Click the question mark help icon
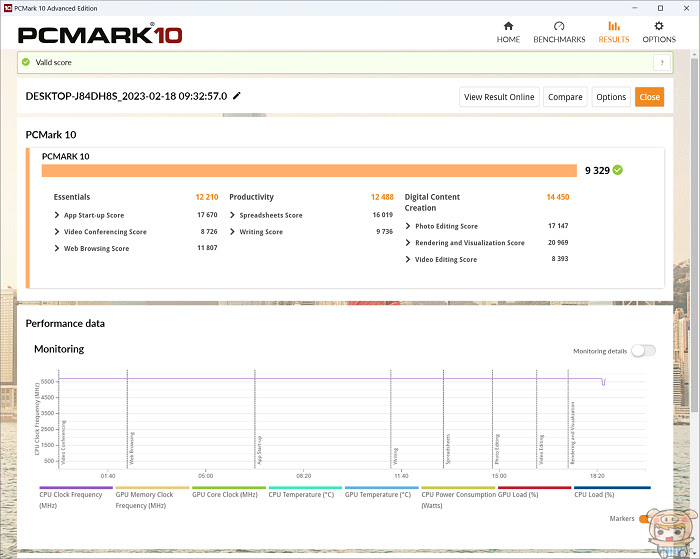The image size is (700, 559). point(662,63)
